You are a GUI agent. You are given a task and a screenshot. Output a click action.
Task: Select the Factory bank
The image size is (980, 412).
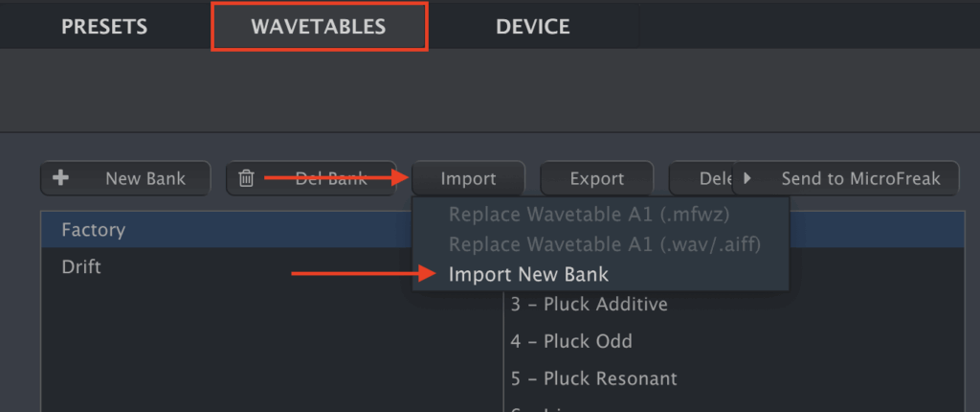(94, 230)
